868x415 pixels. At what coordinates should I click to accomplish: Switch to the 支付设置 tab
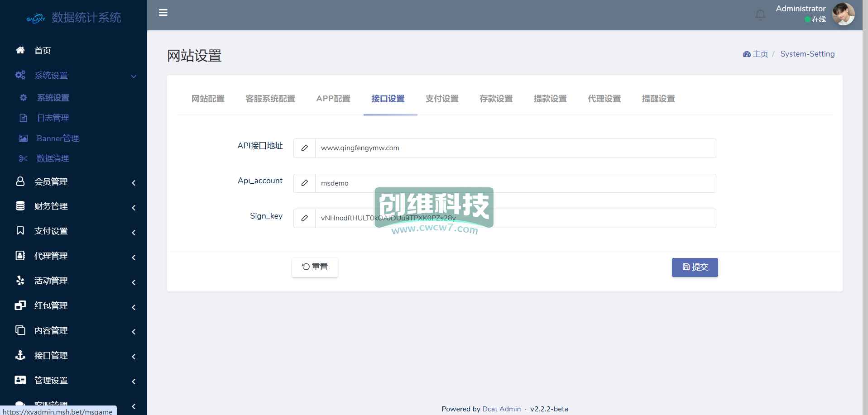442,99
